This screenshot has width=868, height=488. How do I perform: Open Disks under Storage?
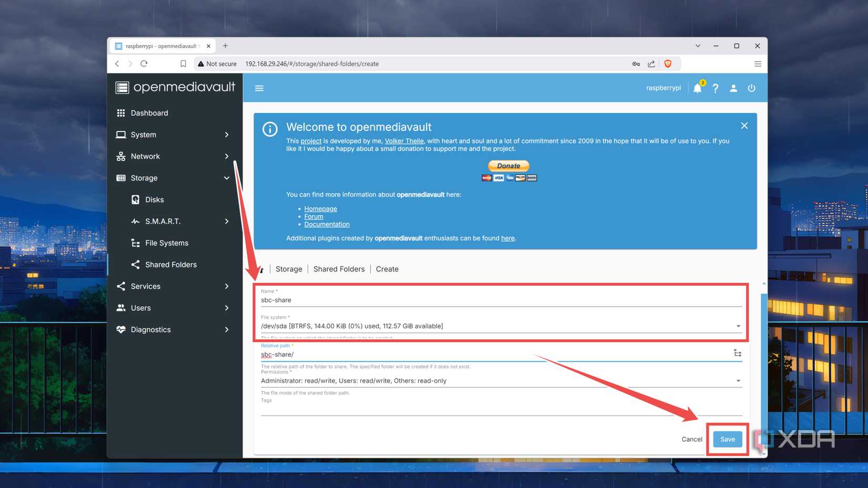[174, 200]
